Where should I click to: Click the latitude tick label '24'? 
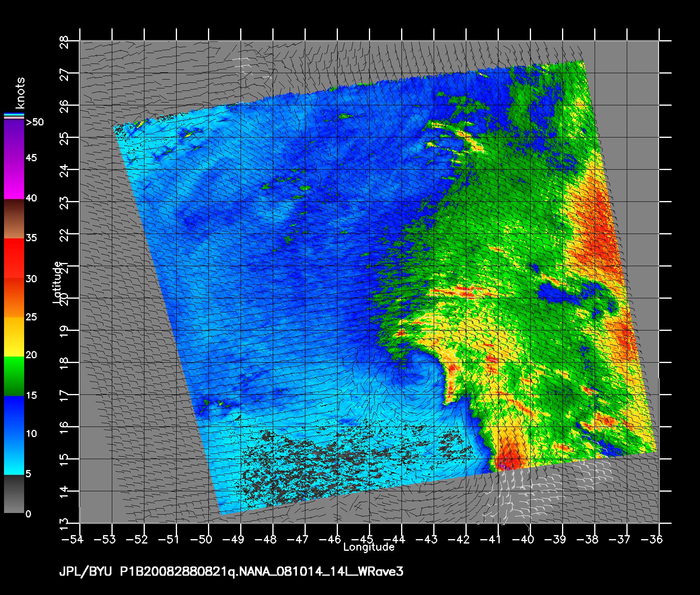[64, 171]
